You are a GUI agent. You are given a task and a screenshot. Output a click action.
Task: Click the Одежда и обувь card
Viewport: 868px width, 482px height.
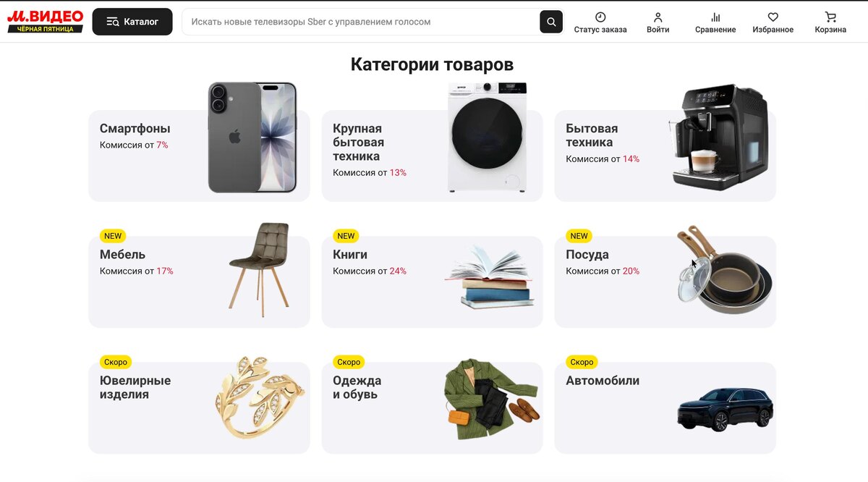[432, 407]
